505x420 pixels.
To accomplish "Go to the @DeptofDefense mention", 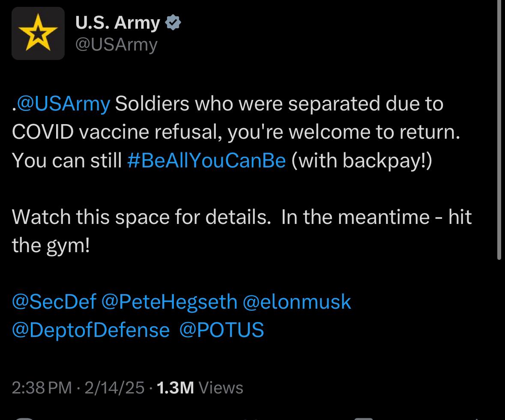I will pyautogui.click(x=91, y=330).
